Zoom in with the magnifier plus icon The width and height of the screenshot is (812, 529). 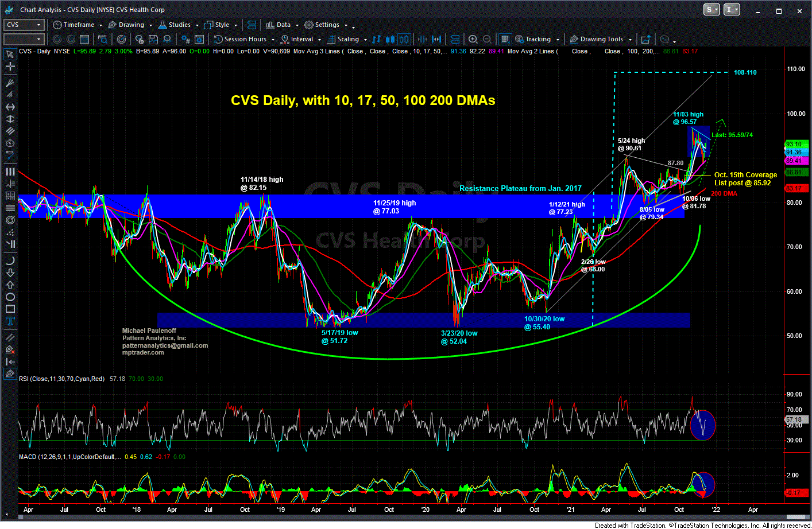pyautogui.click(x=473, y=39)
